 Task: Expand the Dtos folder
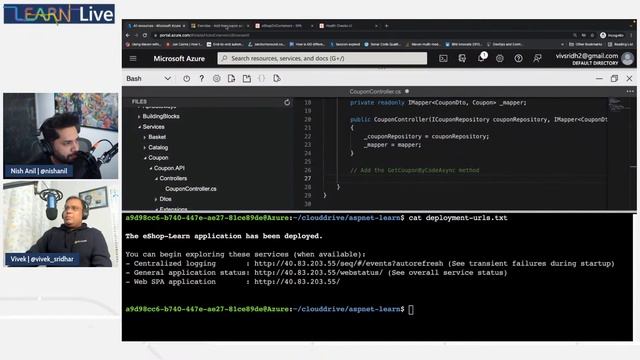pos(156,199)
